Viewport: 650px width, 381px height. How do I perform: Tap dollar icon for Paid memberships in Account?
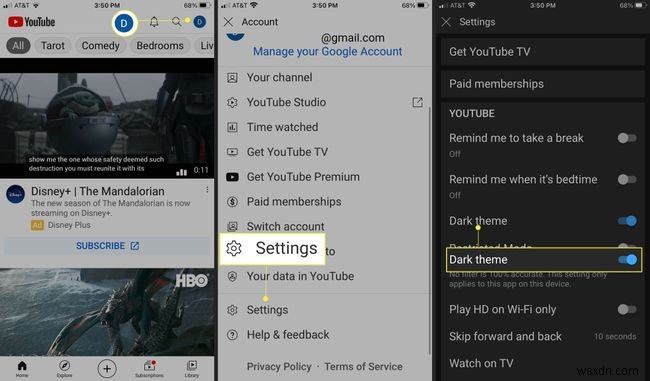coord(233,202)
